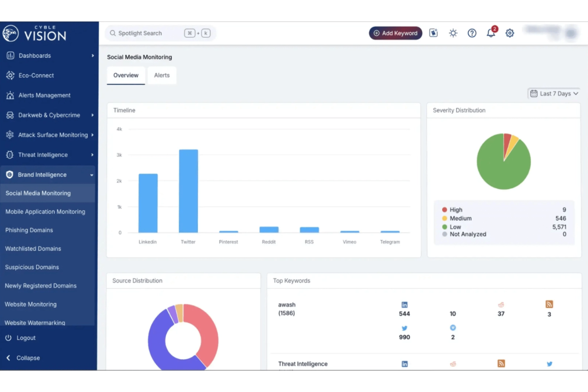This screenshot has height=392, width=588.
Task: Click the Add Keyword button
Action: pos(396,33)
